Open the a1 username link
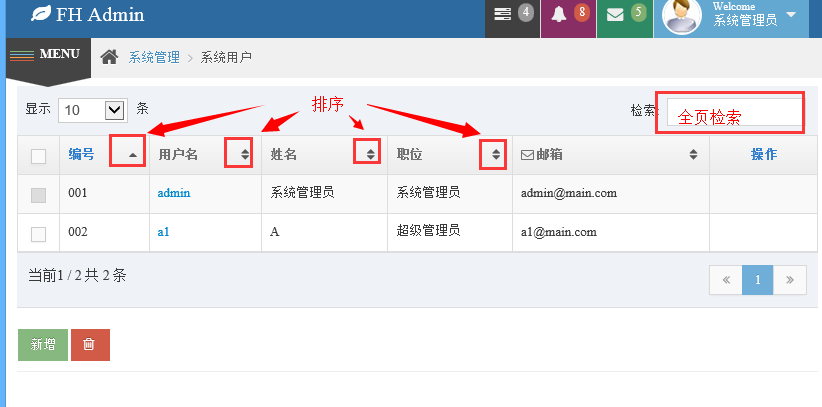Screen dimensions: 822x407 [x=164, y=232]
